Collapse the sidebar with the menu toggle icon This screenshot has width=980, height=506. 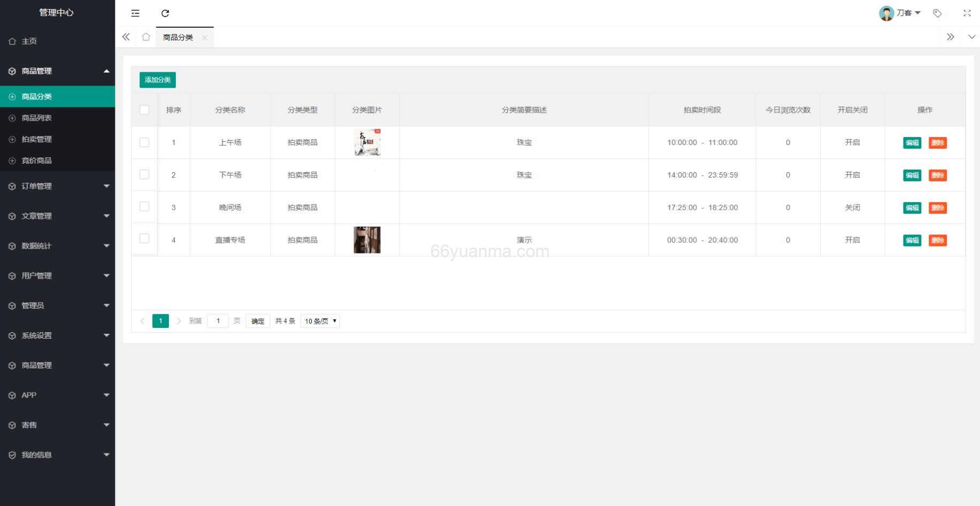tap(135, 13)
